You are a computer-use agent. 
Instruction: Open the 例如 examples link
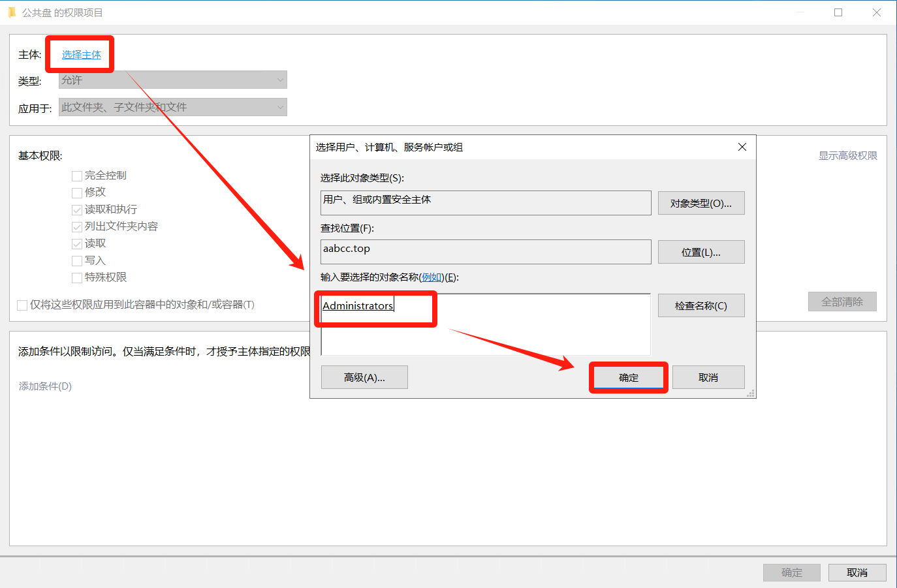[x=431, y=277]
